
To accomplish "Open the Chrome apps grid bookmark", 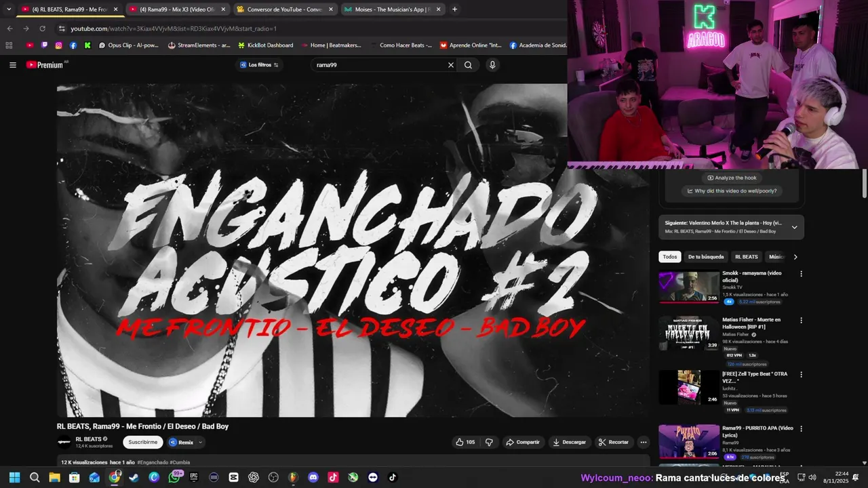I will [x=9, y=45].
